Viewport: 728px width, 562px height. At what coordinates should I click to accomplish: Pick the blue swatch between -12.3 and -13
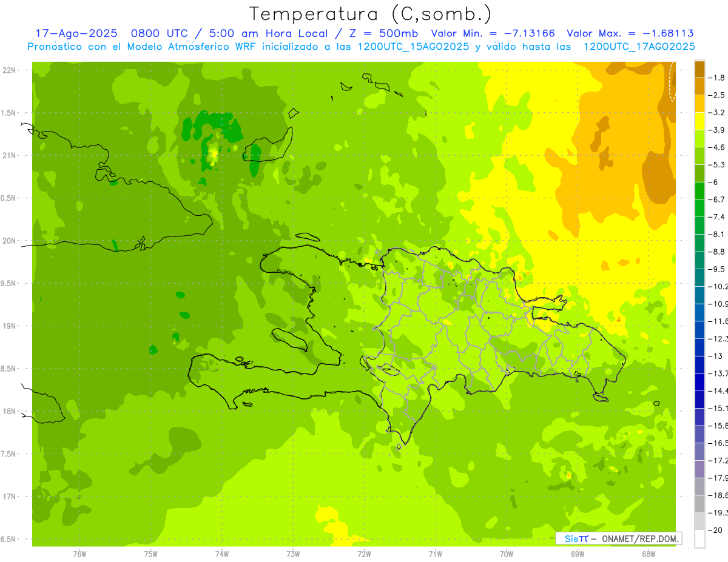click(699, 347)
